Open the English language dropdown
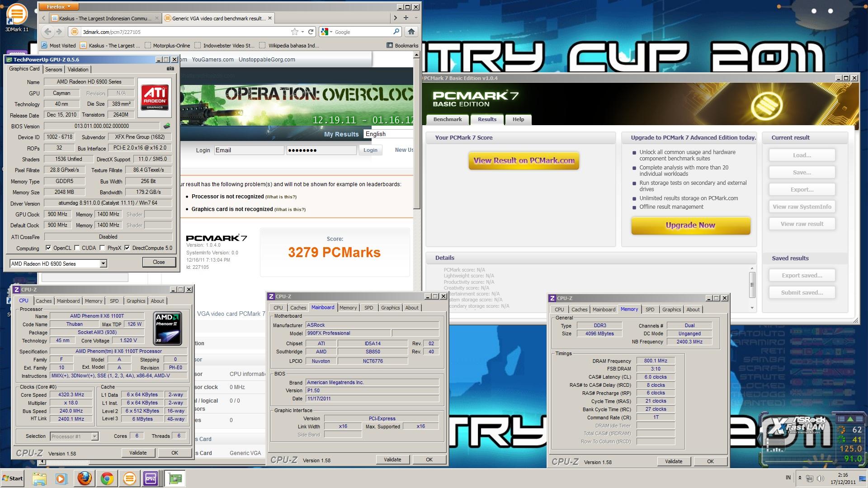The width and height of the screenshot is (868, 488). coord(388,134)
